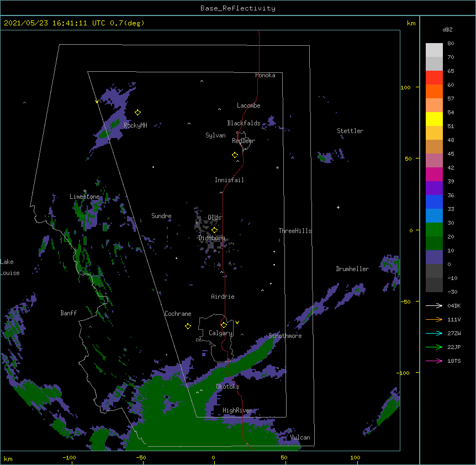This screenshot has height=465, width=476.
Task: Click the yellow 51 dBZ color swatch
Action: coord(434,119)
